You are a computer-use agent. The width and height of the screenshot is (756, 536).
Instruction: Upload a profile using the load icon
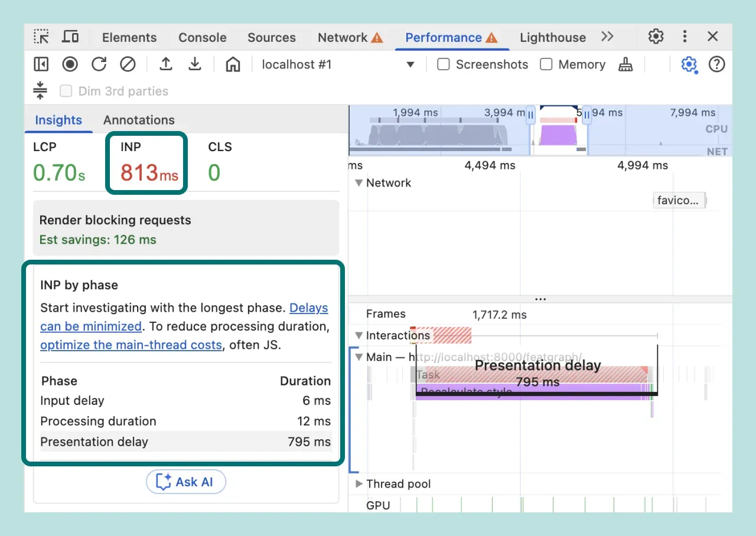tap(165, 64)
